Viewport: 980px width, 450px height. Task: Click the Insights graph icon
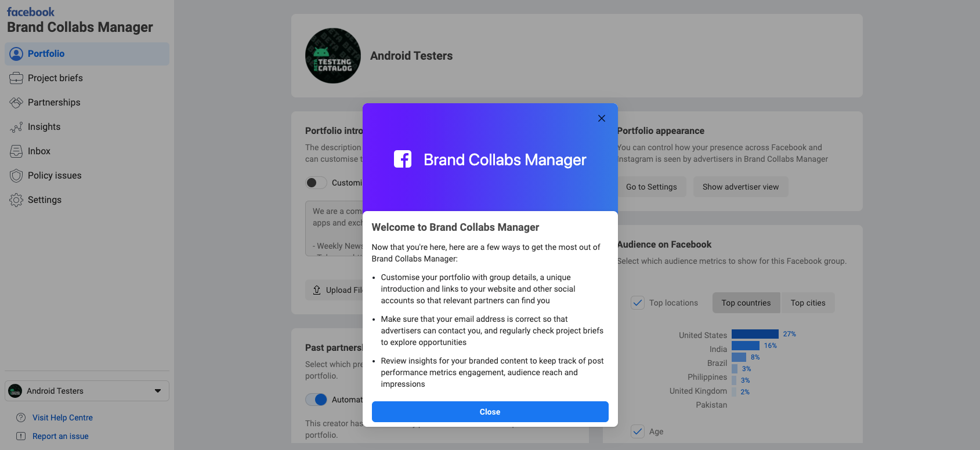pos(16,127)
